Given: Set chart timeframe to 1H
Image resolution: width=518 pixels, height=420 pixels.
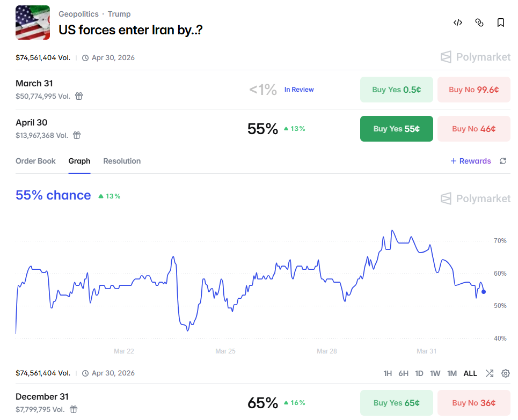Looking at the screenshot, I should click(388, 373).
